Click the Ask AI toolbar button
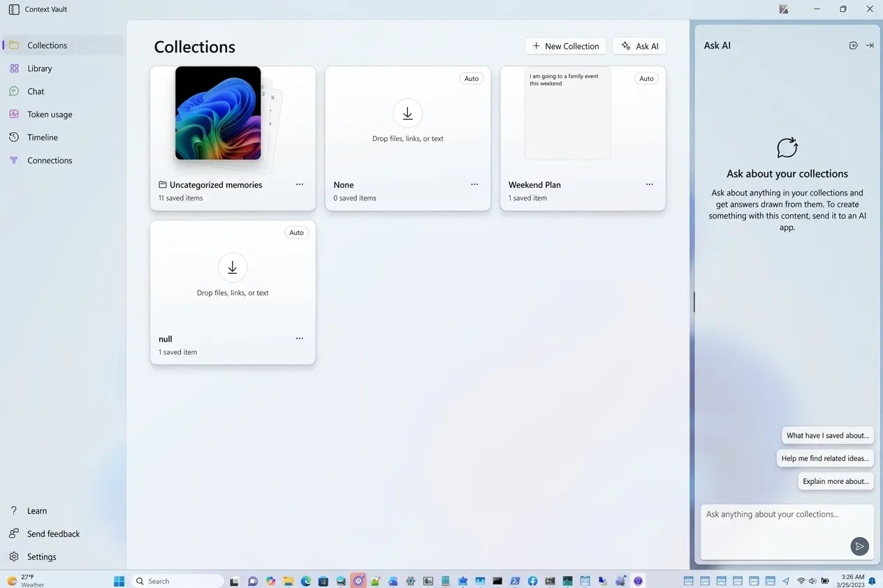The height and width of the screenshot is (588, 883). pyautogui.click(x=639, y=46)
